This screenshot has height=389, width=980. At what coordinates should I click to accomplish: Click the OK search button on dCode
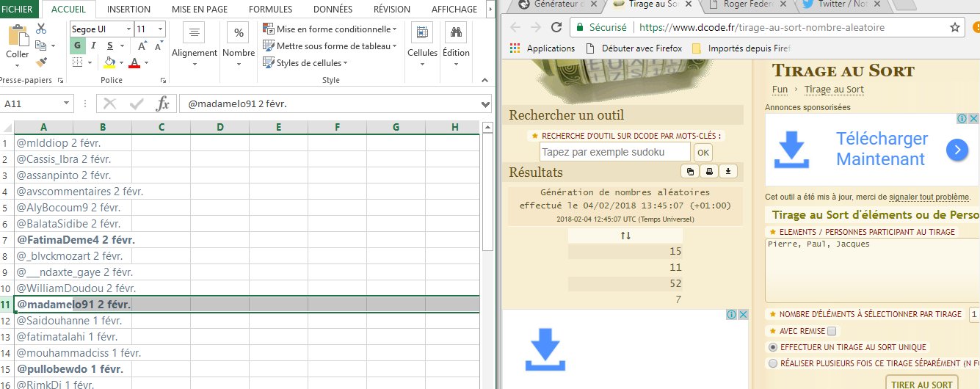703,152
